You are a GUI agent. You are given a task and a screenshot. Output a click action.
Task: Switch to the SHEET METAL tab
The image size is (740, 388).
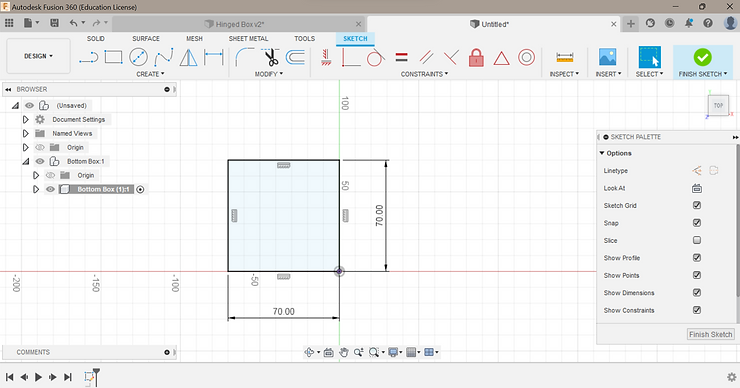(x=248, y=39)
